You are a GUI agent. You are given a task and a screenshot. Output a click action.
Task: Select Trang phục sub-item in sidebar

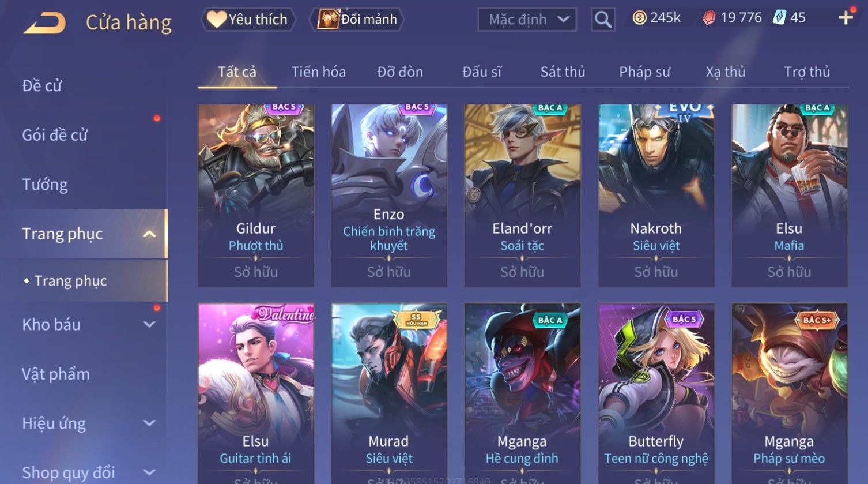pyautogui.click(x=70, y=281)
